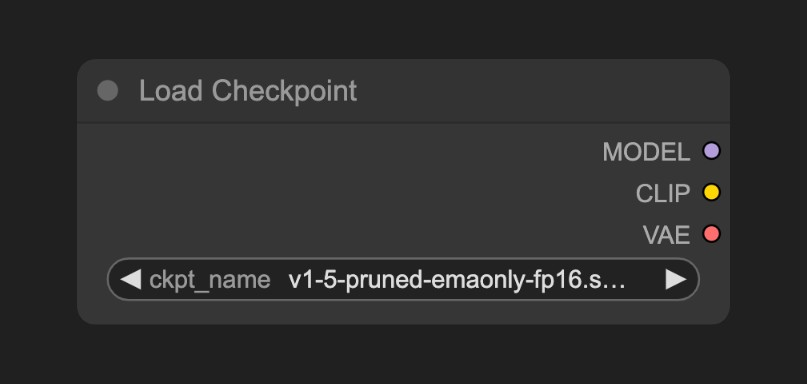Select the Load Checkpoint node title
The image size is (807, 384).
tap(248, 91)
